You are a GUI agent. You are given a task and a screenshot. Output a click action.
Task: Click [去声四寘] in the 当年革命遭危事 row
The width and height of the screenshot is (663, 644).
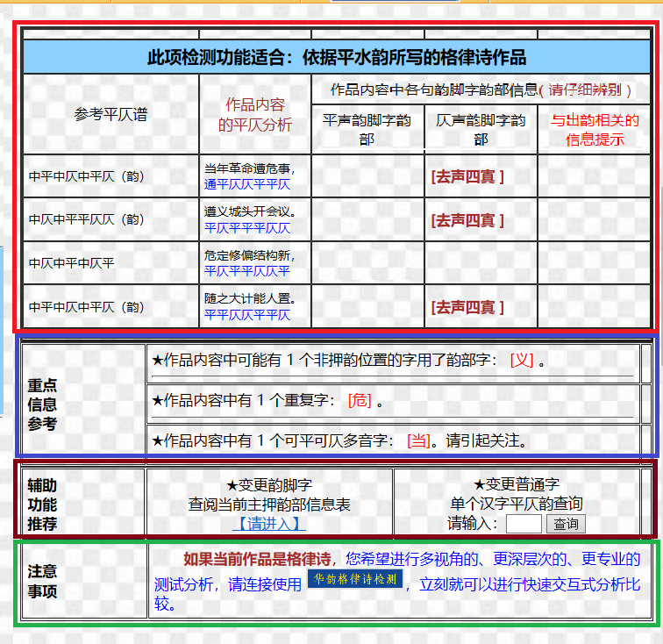tap(467, 176)
